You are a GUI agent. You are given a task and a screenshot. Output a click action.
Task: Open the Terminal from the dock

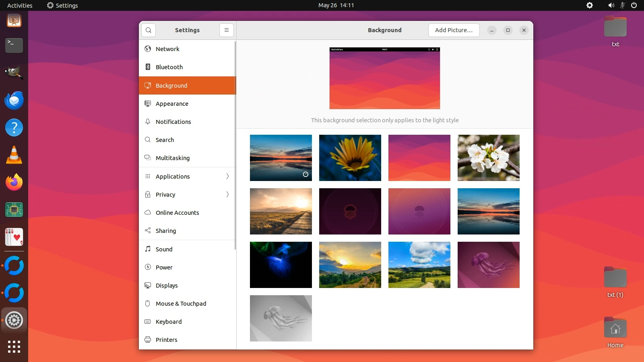[x=14, y=45]
